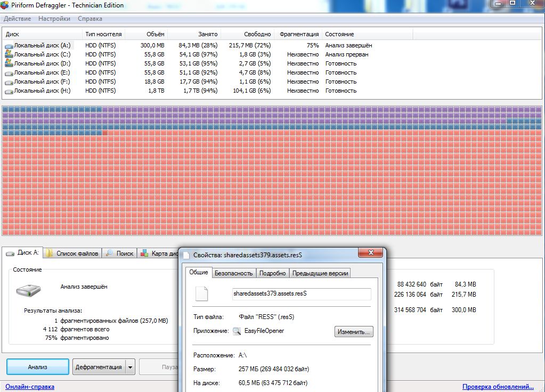This screenshot has height=392, width=545.
Task: Select the Локальный диск (F:) row
Action: 208,81
